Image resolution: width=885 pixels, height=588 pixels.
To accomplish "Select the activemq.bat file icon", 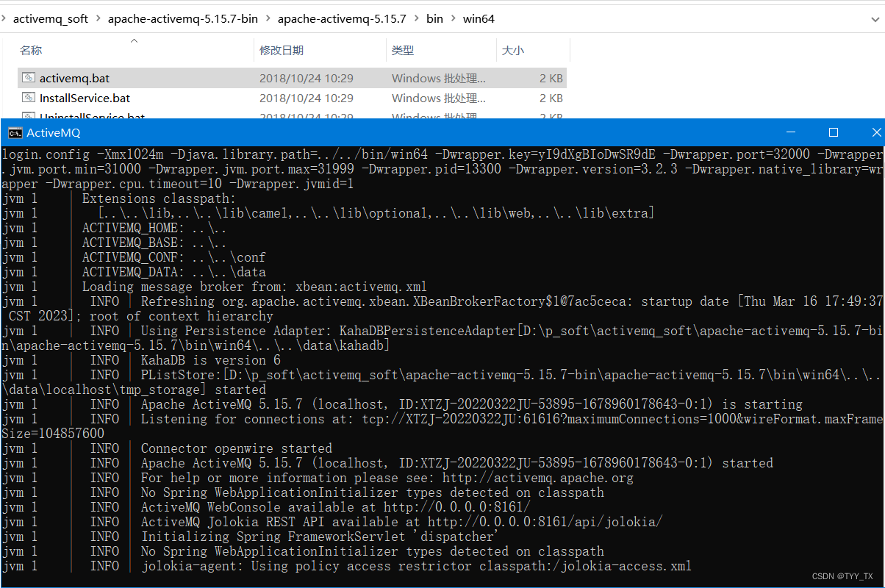I will coord(29,78).
